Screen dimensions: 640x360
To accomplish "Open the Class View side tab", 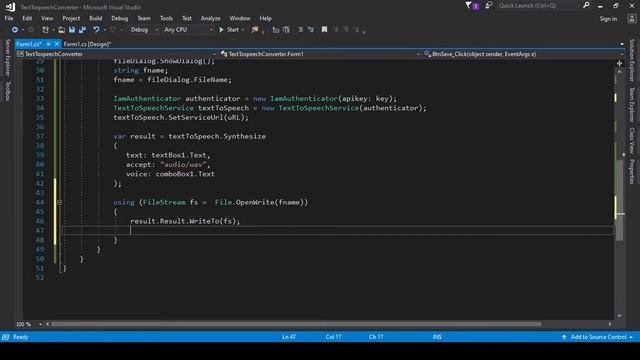I will [x=632, y=140].
